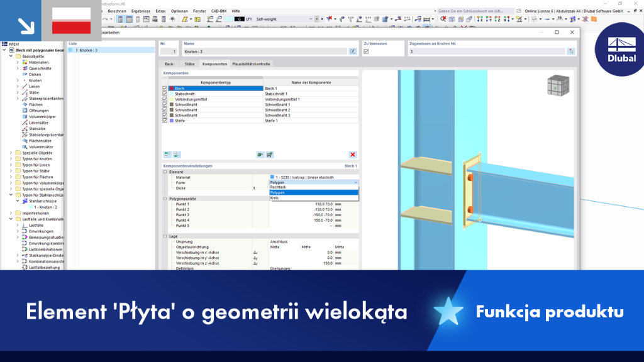Open the Form dropdown arrow
Image resolution: width=644 pixels, height=362 pixels.
click(x=356, y=182)
